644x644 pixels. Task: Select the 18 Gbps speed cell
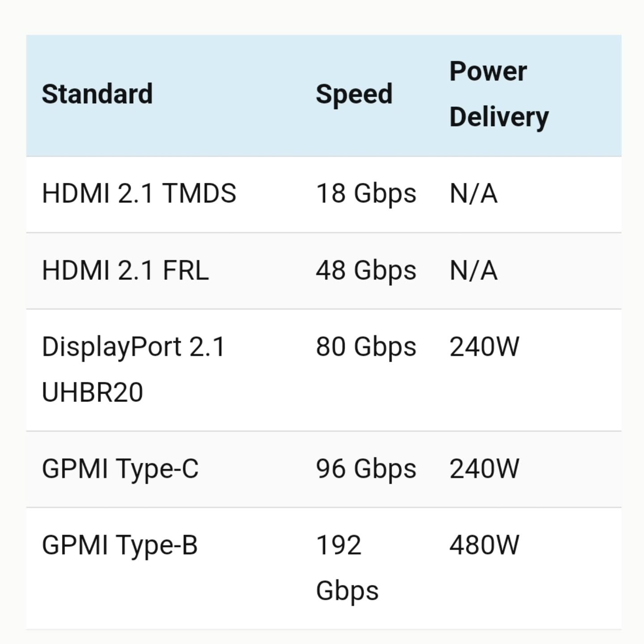[x=366, y=194]
